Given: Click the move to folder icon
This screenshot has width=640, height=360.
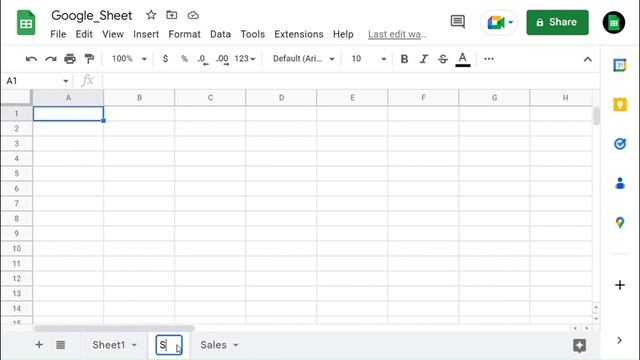Looking at the screenshot, I should (x=172, y=15).
